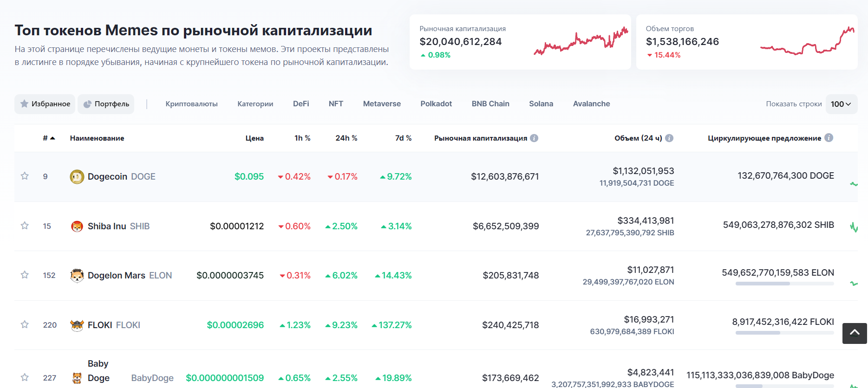The image size is (868, 388).
Task: Expand the rows count dropdown showing 100
Action: [x=841, y=104]
